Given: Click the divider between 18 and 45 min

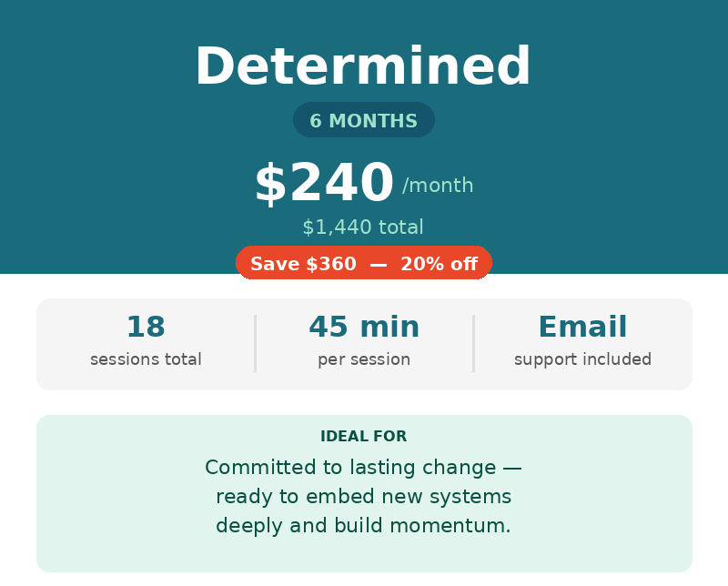Looking at the screenshot, I should click(x=255, y=343).
